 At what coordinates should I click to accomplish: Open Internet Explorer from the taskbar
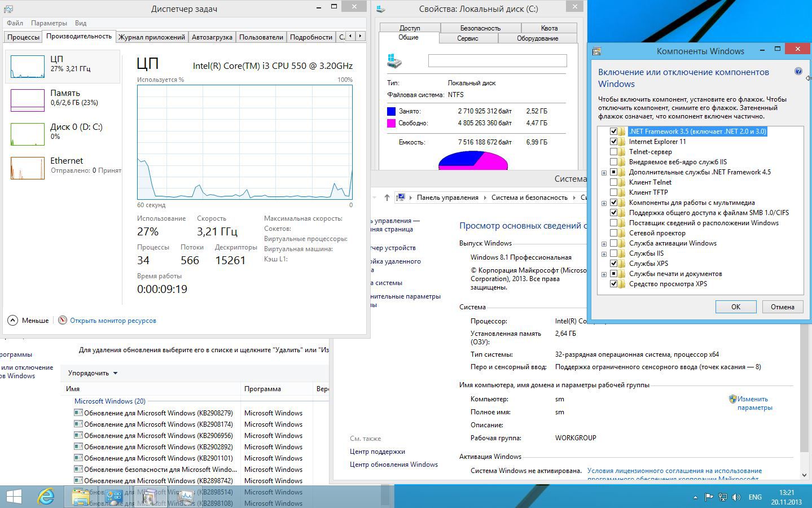[x=46, y=497]
